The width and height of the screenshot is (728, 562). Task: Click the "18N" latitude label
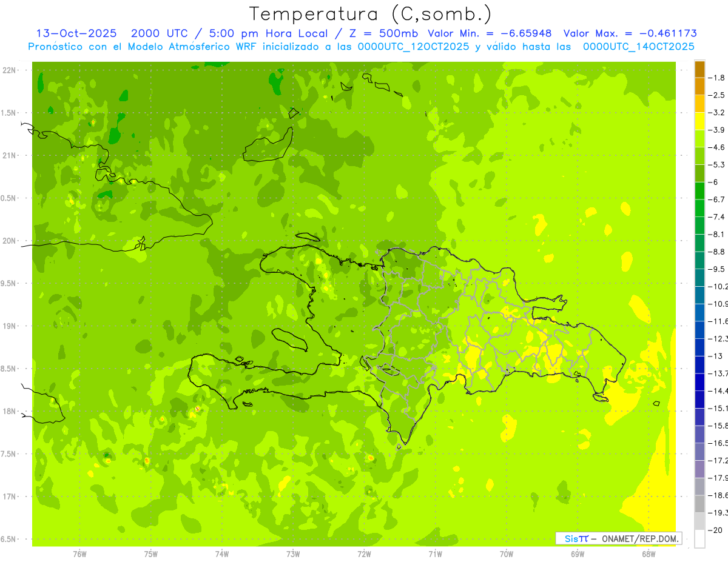[9, 411]
